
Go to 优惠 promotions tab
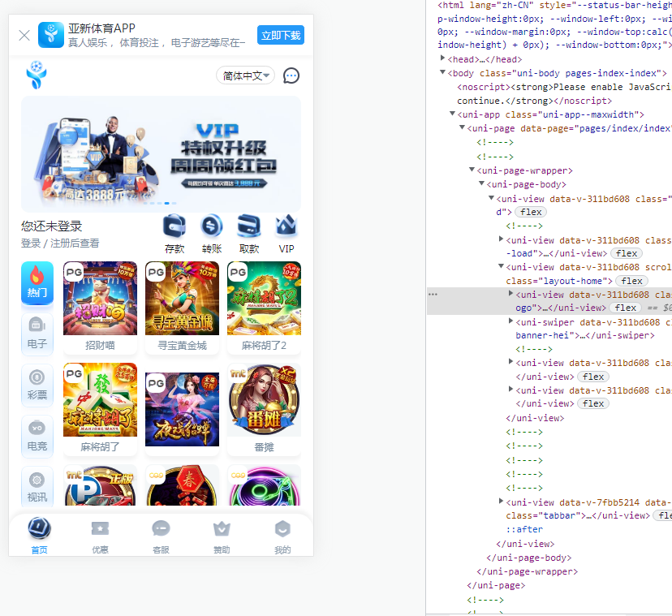[101, 536]
